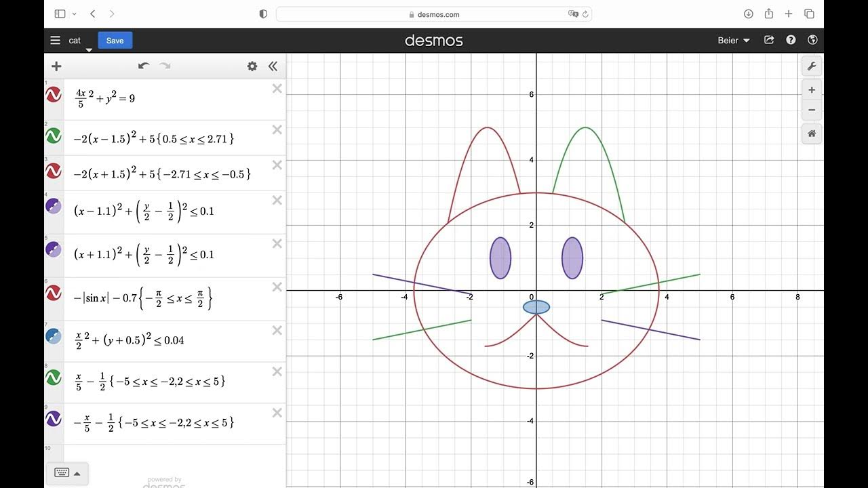Share the graph via share icon
The image size is (868, 488).
click(769, 41)
